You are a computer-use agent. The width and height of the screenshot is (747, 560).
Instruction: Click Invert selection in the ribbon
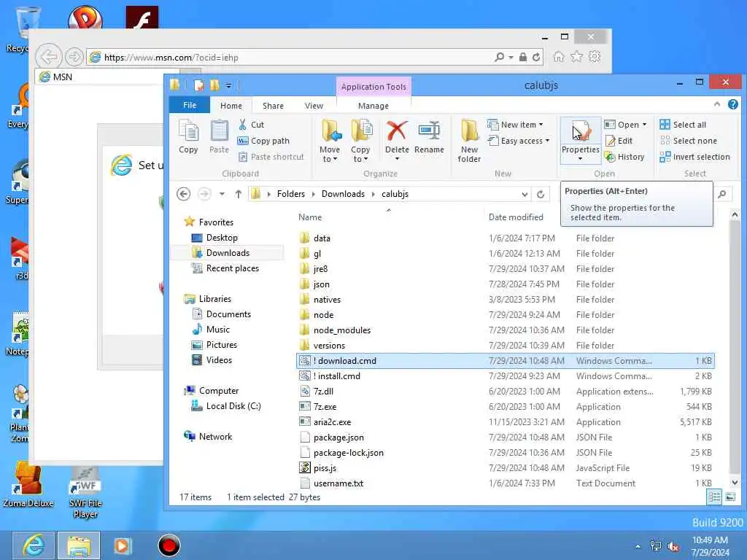pos(694,157)
